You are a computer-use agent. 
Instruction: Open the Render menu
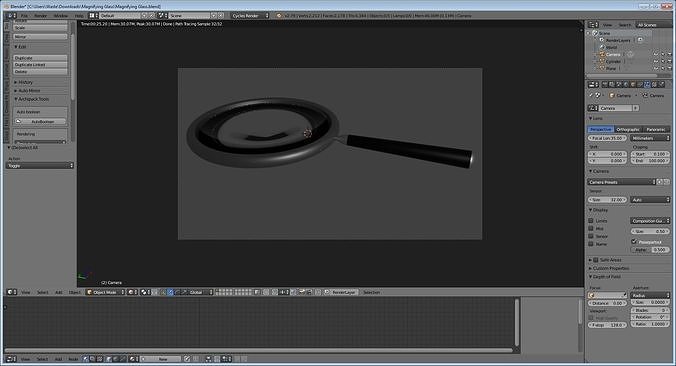41,16
